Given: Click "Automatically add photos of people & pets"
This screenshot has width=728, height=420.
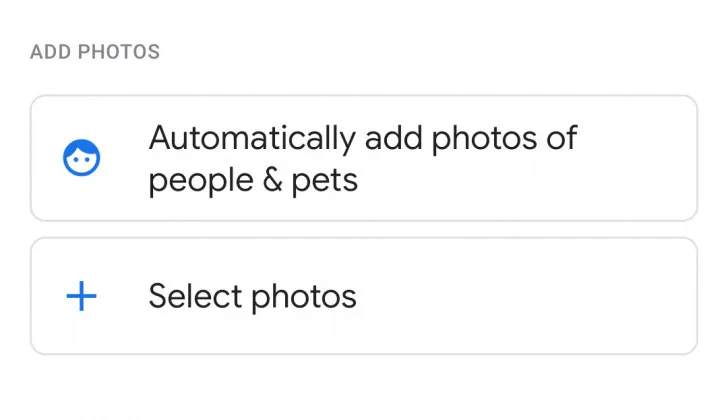Looking at the screenshot, I should click(x=363, y=158).
